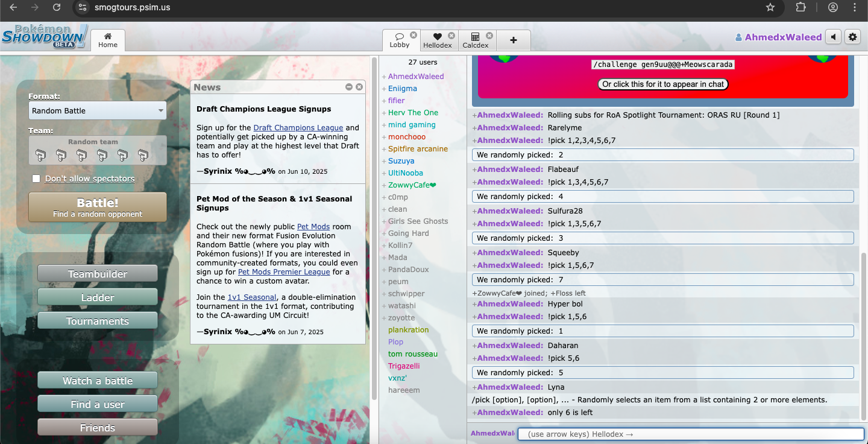Open the Teambuilder
Viewport: 868px width, 444px height.
pos(98,273)
